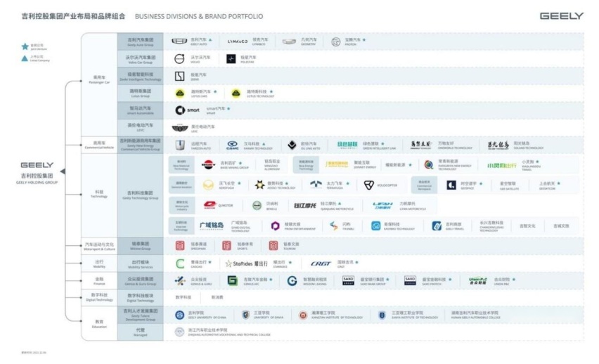This screenshot has height=364, width=599.
Task: Select the Benelli round logo
Action: tap(257, 205)
